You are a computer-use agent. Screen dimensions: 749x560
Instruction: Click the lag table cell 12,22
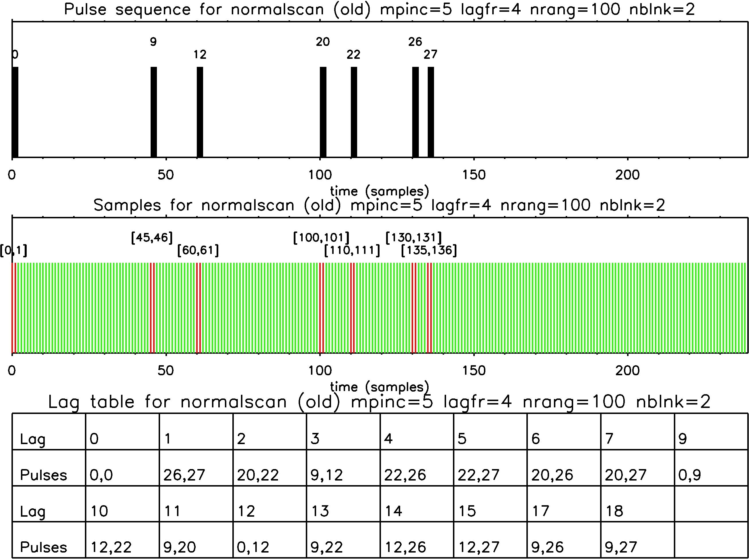(x=111, y=547)
